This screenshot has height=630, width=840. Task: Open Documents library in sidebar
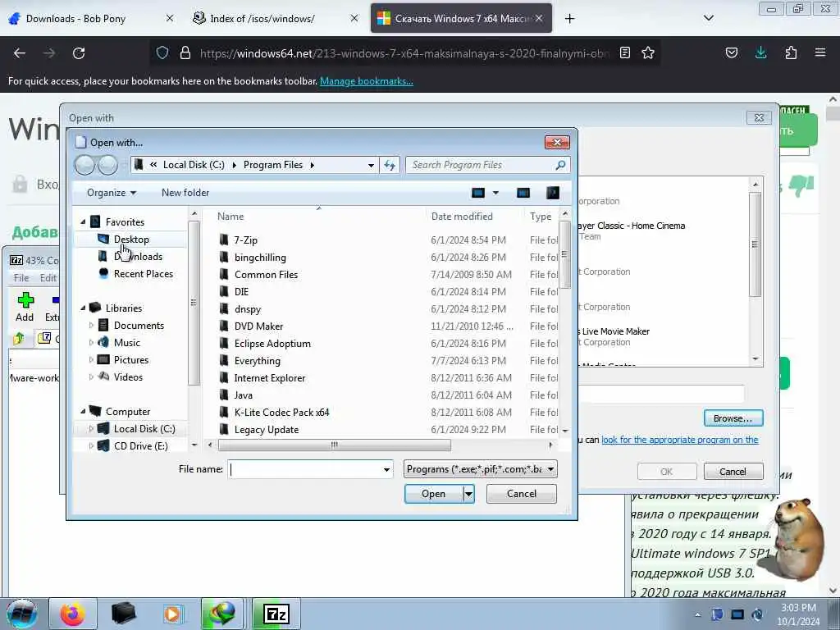[139, 325]
